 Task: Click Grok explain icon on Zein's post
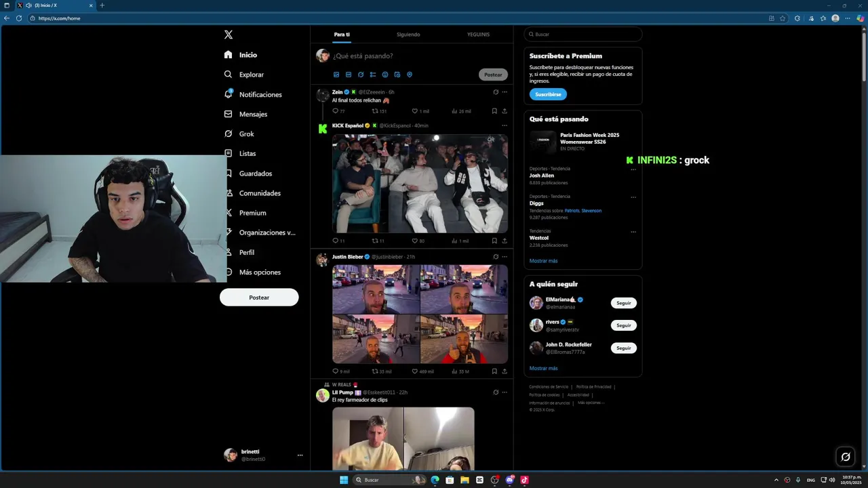point(496,92)
